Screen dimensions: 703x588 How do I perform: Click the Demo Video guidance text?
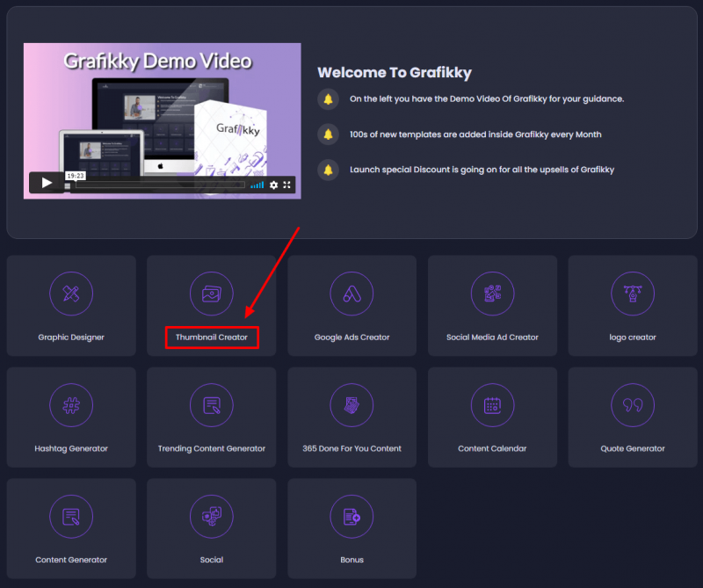[487, 99]
